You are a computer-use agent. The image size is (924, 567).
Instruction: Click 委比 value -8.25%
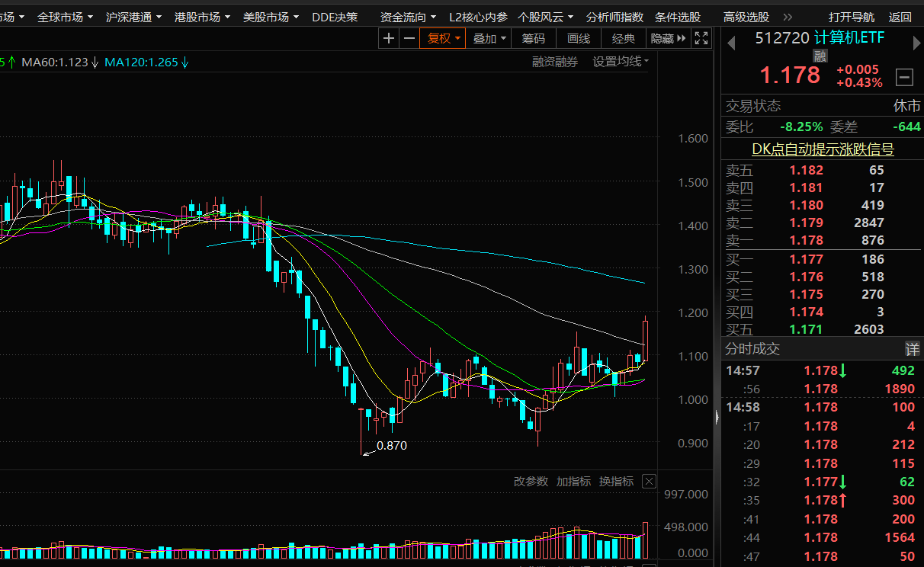801,127
